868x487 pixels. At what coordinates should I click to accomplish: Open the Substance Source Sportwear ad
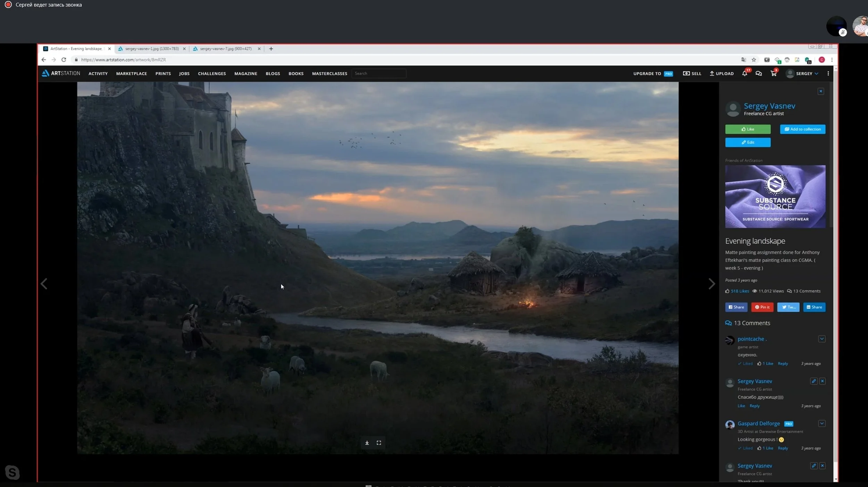coord(775,197)
